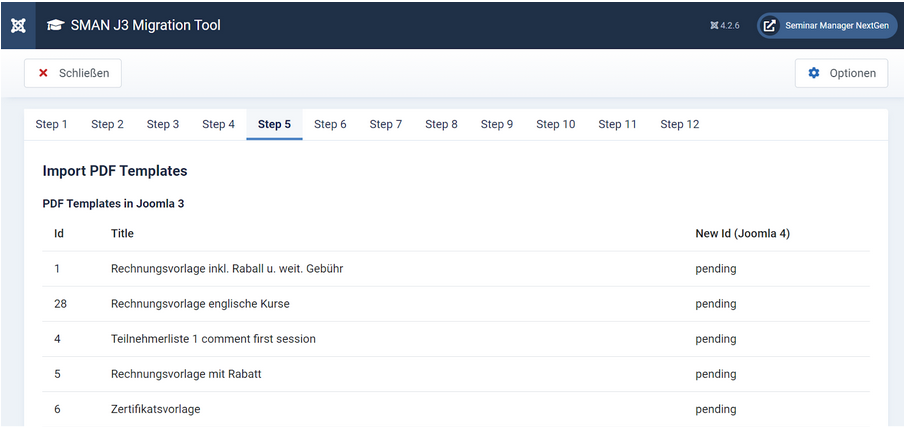Jump to the Step 7 tab
Image resolution: width=905 pixels, height=427 pixels.
point(385,124)
